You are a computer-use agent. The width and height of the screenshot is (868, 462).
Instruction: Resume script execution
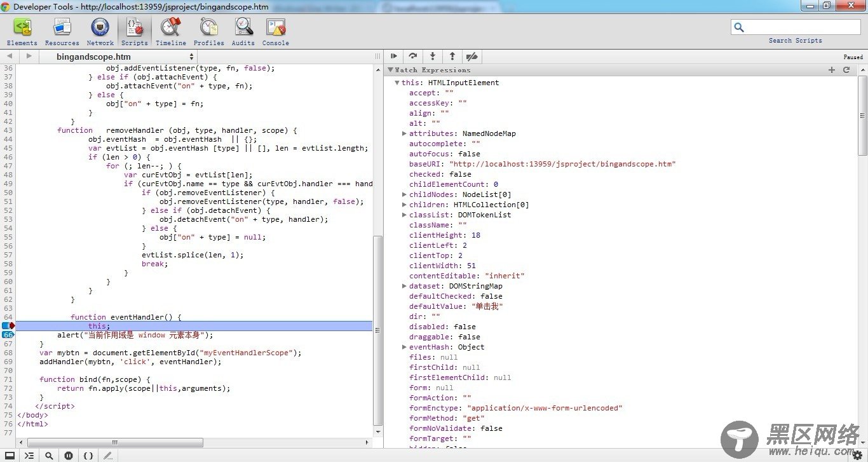394,57
